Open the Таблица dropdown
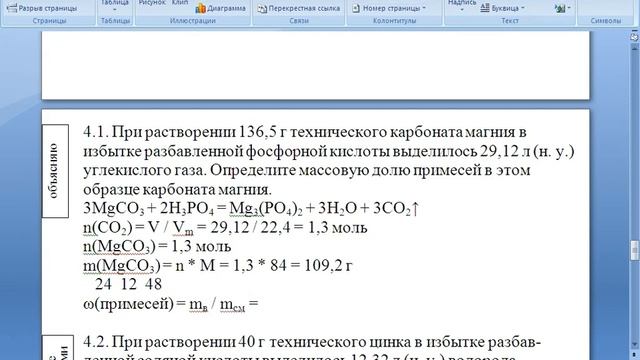This screenshot has height=360, width=640. 115,5
